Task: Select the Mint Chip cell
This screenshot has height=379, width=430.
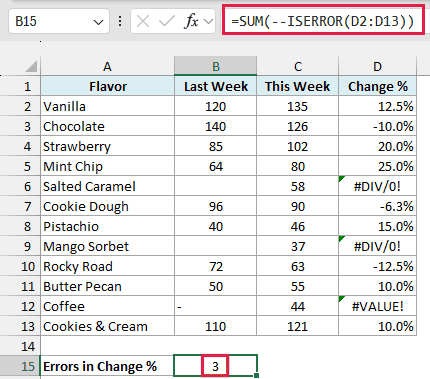Action: click(x=107, y=166)
